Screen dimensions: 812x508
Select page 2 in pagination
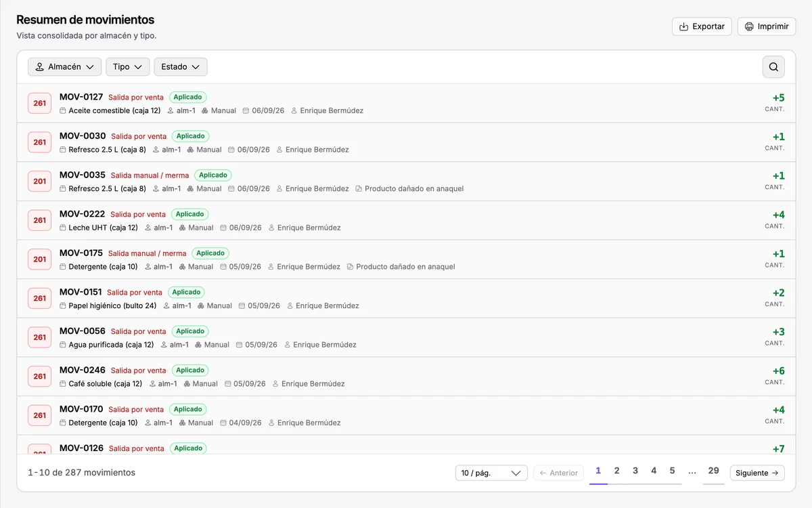tap(617, 471)
